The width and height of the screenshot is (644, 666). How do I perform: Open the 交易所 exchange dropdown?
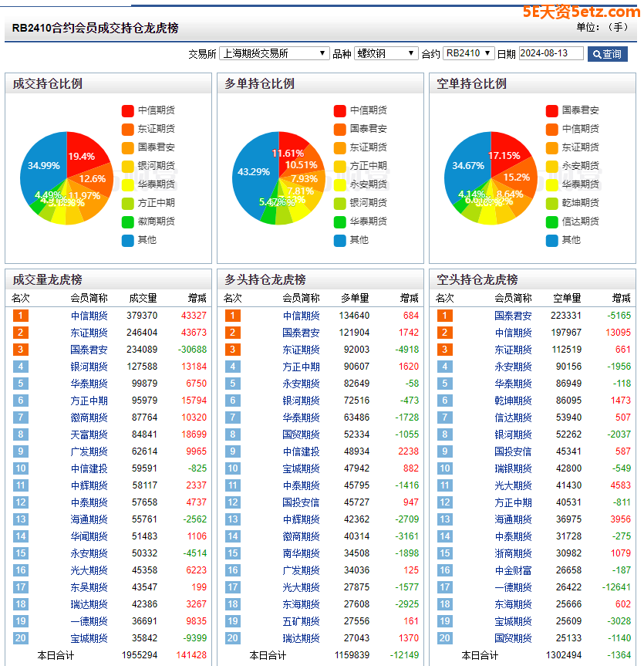tap(275, 53)
